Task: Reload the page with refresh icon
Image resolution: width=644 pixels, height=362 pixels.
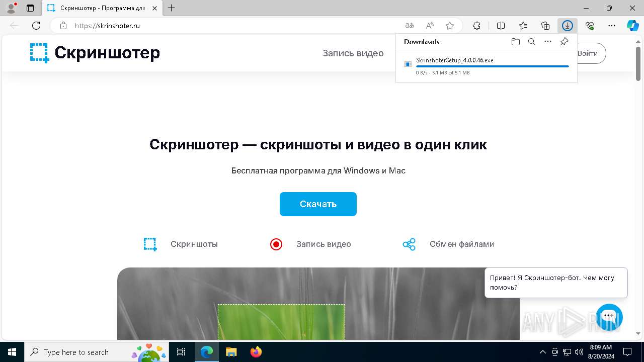Action: [x=36, y=26]
